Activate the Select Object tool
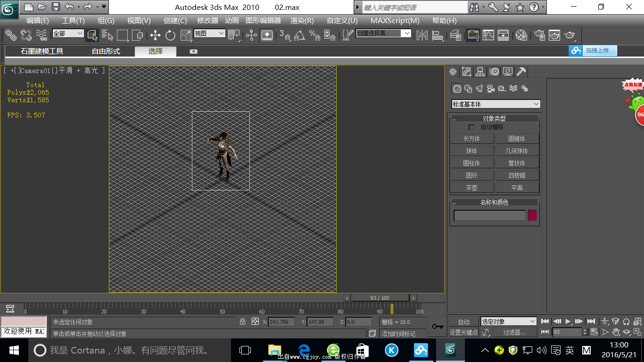This screenshot has height=362, width=644. (92, 35)
